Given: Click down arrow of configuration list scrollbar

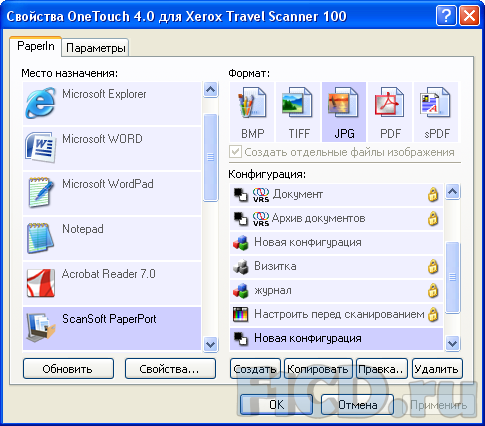Looking at the screenshot, I should coord(453,343).
